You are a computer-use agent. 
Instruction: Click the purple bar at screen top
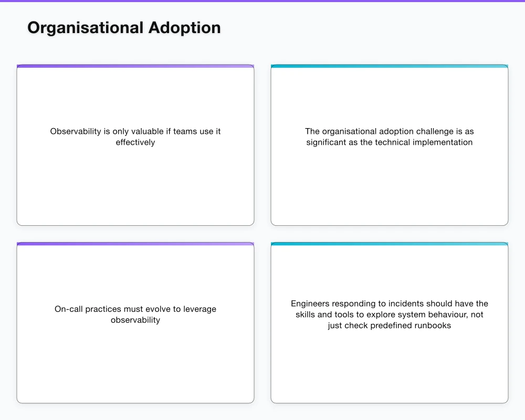[x=262, y=2]
